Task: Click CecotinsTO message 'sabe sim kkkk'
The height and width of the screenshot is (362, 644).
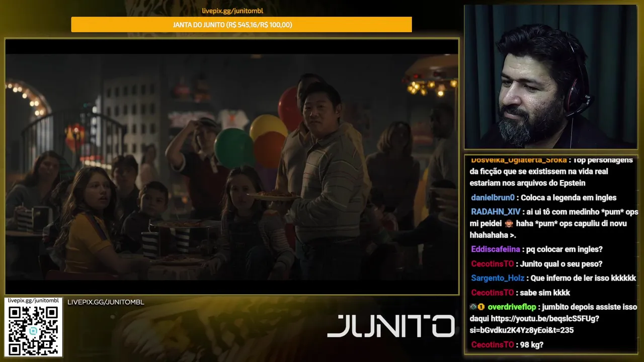Action: (x=520, y=293)
